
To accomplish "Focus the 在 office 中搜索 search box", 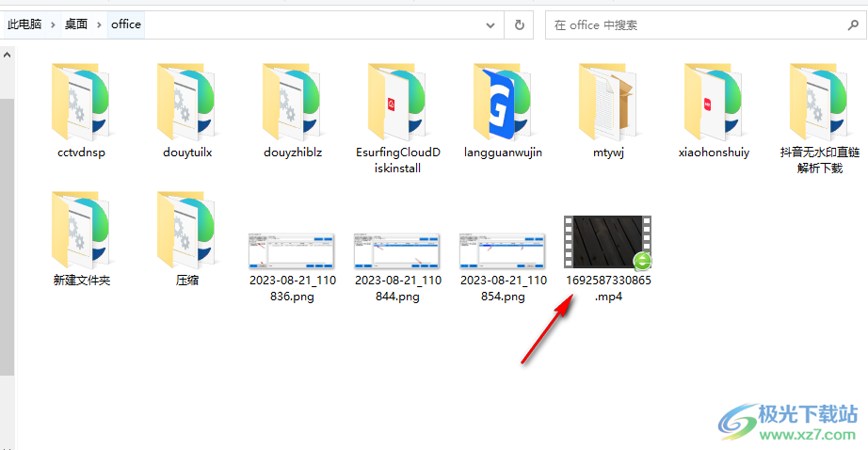I will (x=705, y=24).
